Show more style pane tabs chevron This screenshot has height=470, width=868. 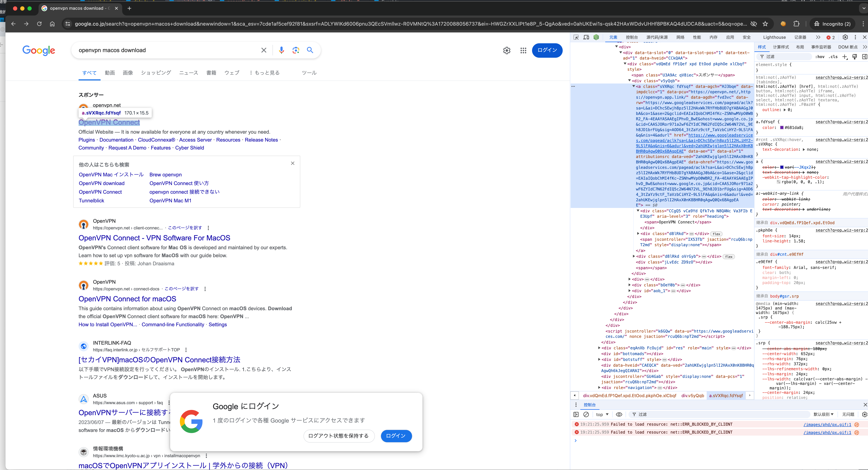click(x=865, y=47)
